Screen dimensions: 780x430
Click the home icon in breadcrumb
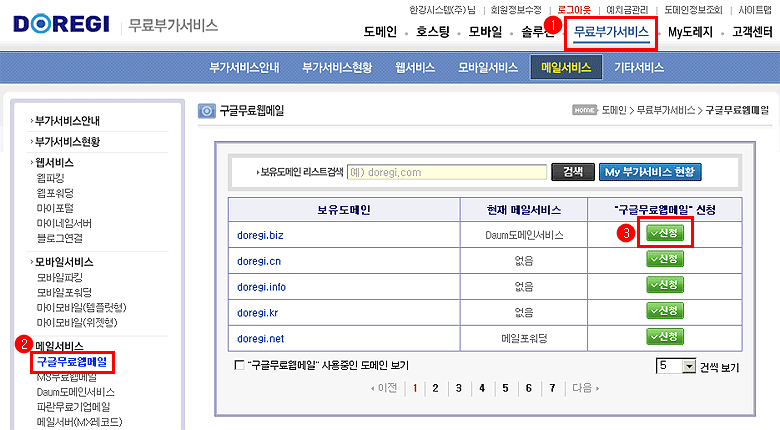[x=584, y=110]
